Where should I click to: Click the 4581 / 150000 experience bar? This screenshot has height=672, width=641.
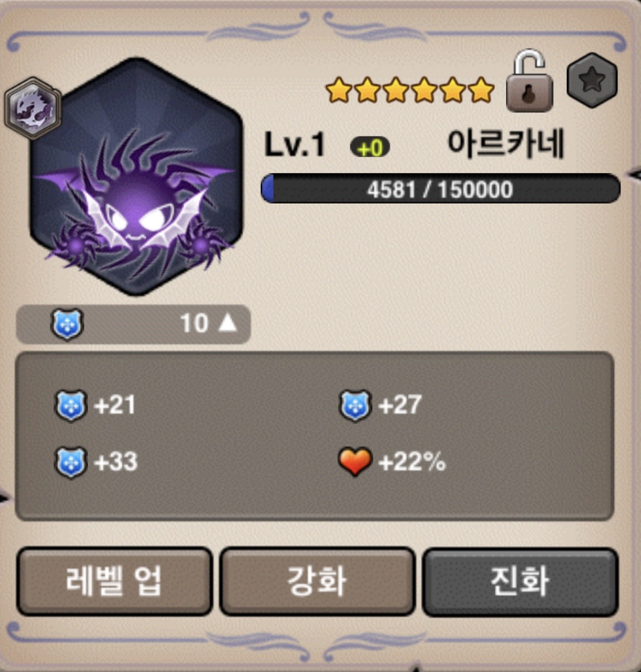coord(441,188)
